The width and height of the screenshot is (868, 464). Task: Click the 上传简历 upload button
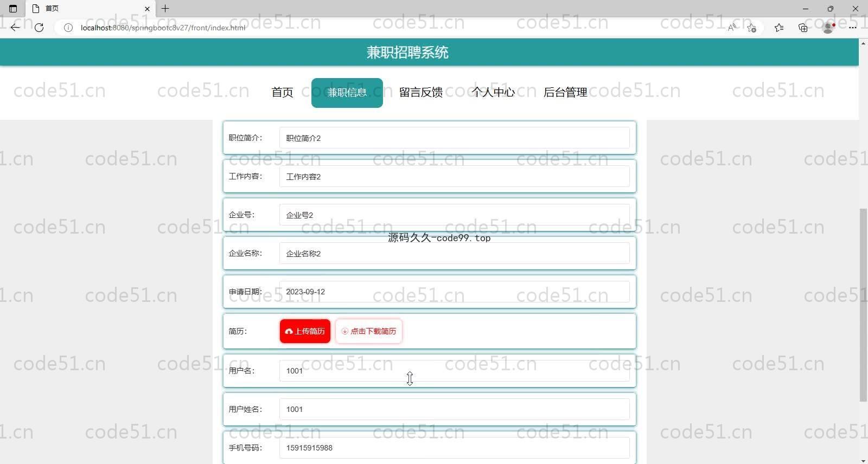[305, 331]
